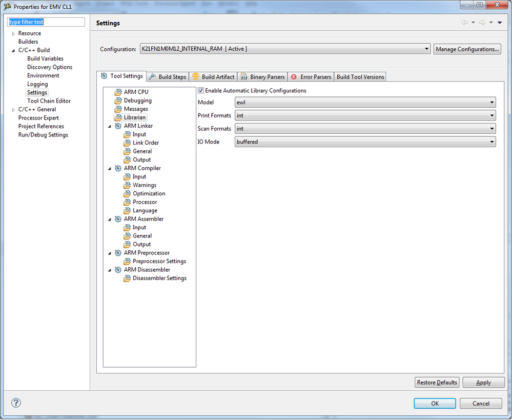This screenshot has height=420, width=512.
Task: Open the Configuration dropdown
Action: pyautogui.click(x=285, y=49)
